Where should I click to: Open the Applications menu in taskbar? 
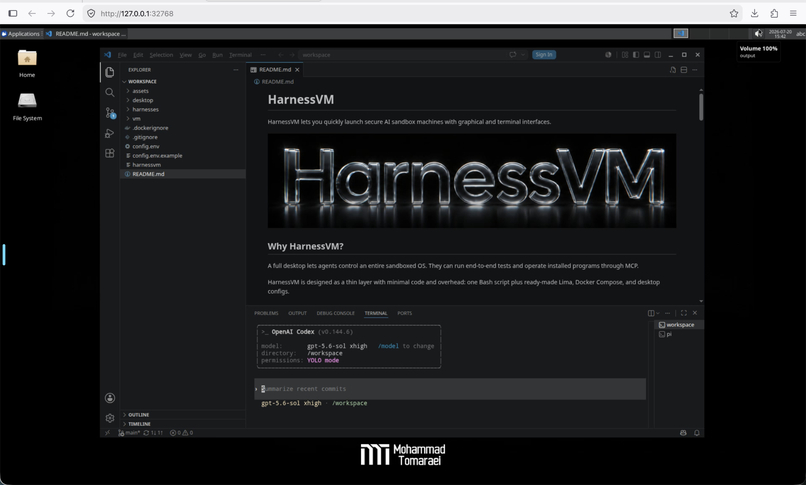point(21,34)
